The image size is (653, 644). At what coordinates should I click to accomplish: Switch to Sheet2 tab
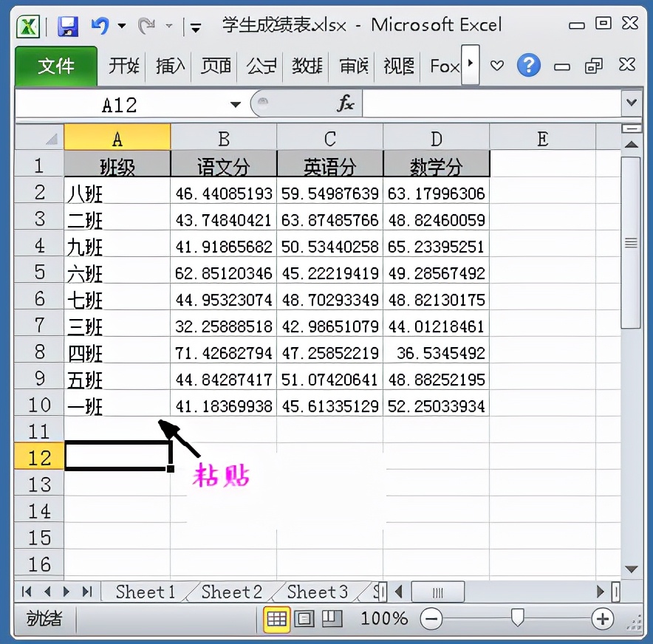[231, 591]
